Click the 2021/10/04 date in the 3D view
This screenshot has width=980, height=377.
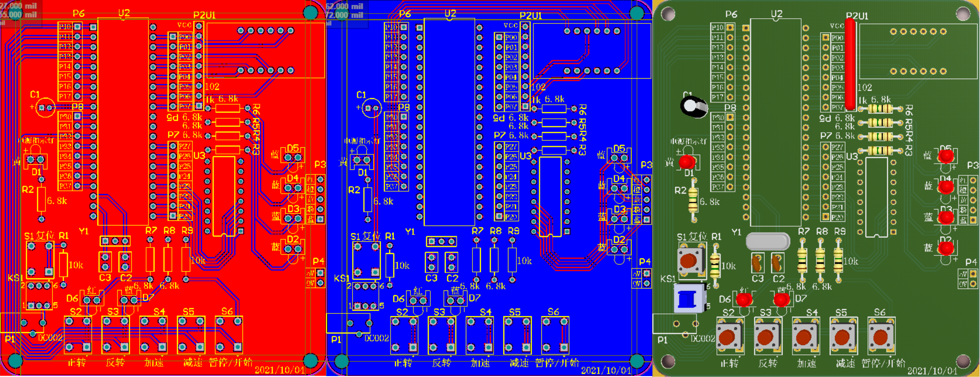coord(932,371)
